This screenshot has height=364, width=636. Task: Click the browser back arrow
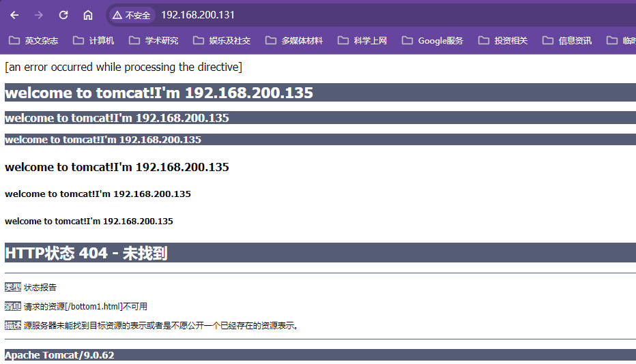click(x=14, y=15)
